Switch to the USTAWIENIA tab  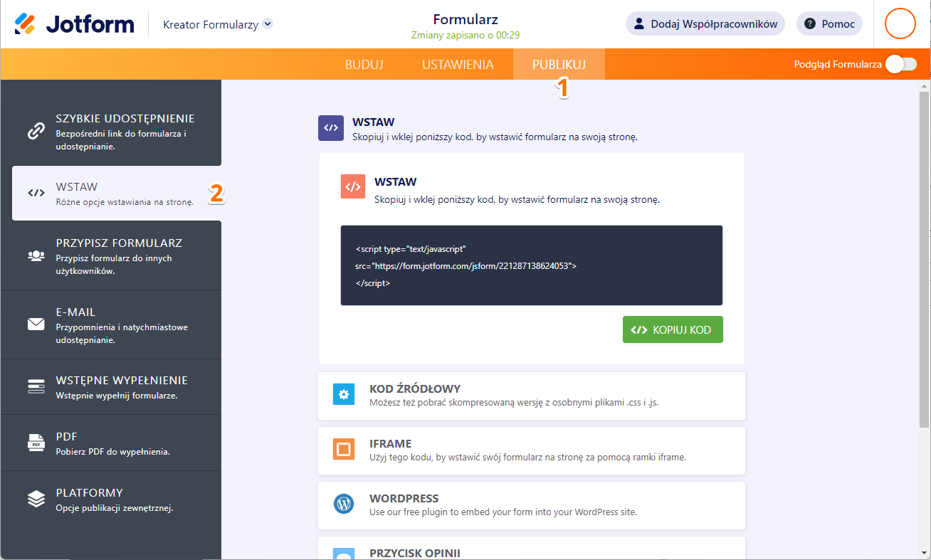[x=458, y=64]
